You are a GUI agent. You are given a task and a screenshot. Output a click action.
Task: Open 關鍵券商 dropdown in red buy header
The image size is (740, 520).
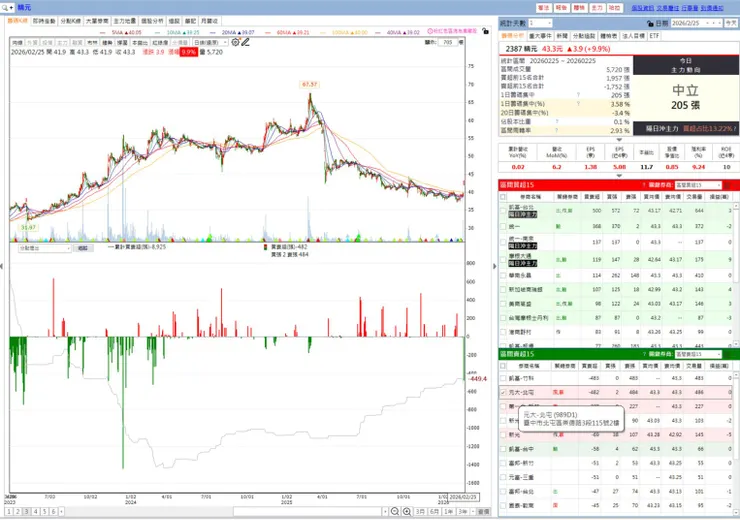point(698,185)
